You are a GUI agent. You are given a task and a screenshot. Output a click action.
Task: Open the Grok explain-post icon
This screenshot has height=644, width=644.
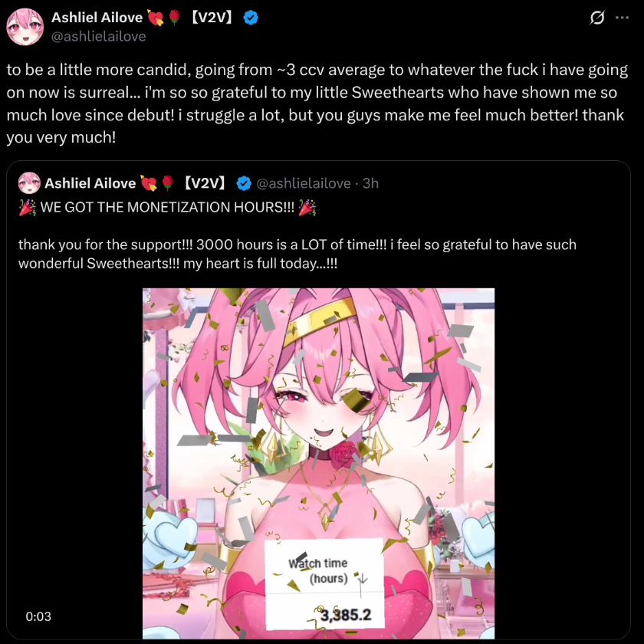pyautogui.click(x=596, y=18)
